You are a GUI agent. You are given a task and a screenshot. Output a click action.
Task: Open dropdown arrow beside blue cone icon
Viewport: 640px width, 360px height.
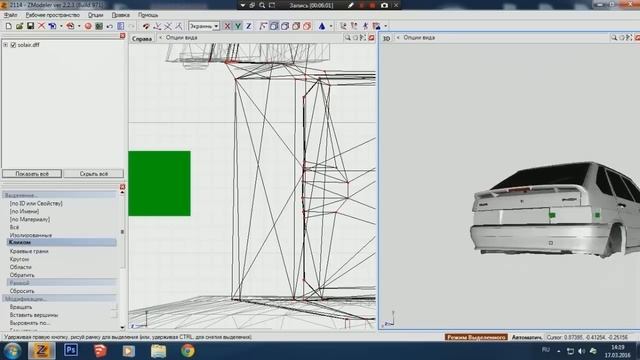[x=331, y=26]
